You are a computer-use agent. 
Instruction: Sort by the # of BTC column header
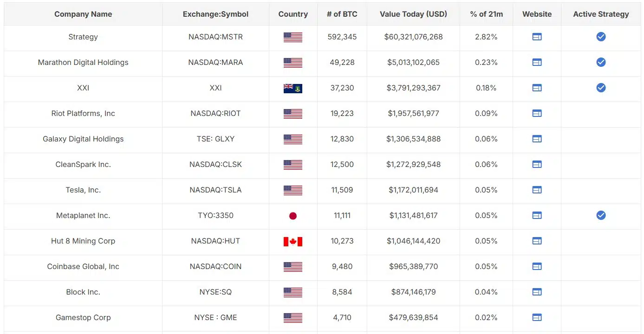tap(342, 14)
